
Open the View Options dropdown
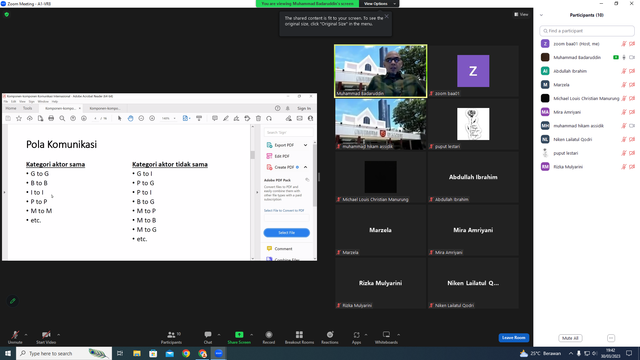tap(379, 4)
